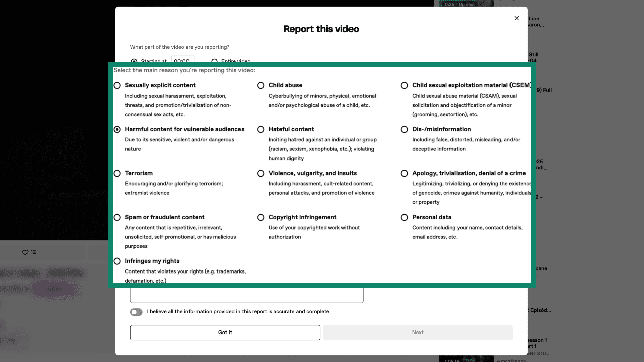644x362 pixels.
Task: Select Sexually explicit content reason
Action: [x=117, y=85]
